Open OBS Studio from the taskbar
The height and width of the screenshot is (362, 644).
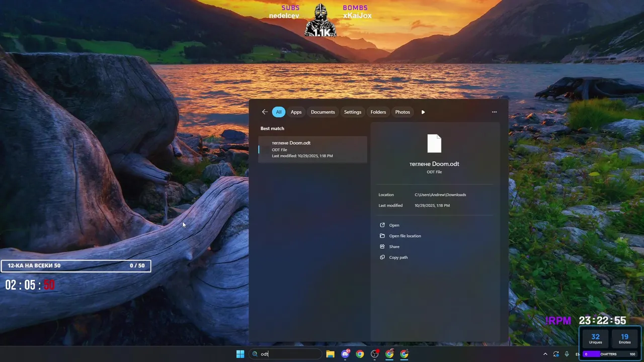(375, 354)
